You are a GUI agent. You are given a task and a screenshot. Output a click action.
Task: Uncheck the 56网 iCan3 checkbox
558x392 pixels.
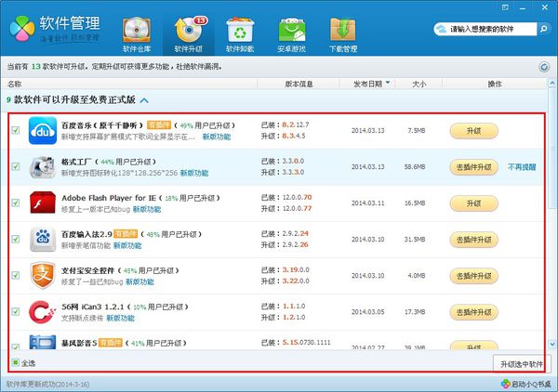pos(15,311)
